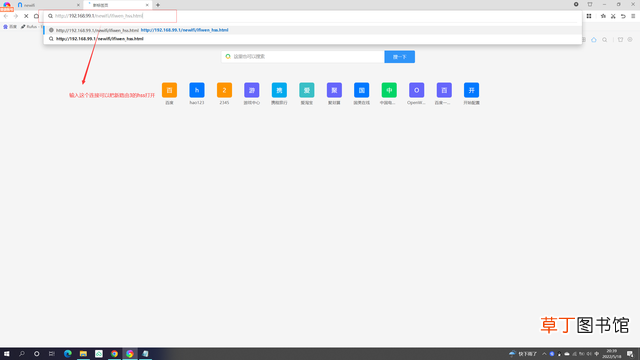Open the 百度 shortcut tile
Viewport: 640px width, 360px height.
pyautogui.click(x=169, y=90)
